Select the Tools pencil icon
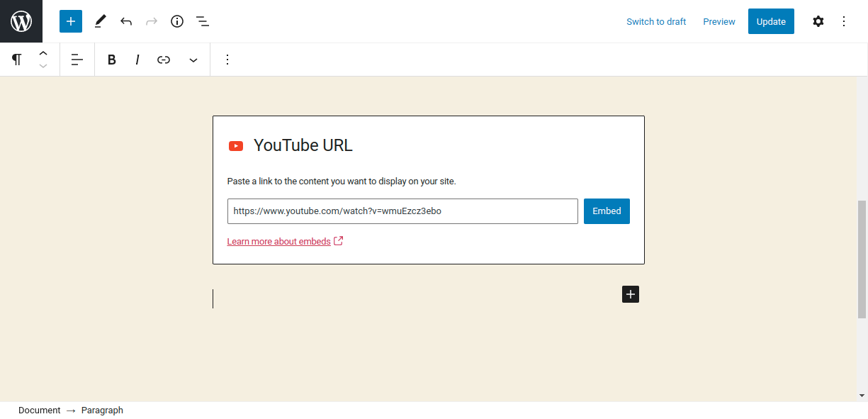Image resolution: width=868 pixels, height=419 pixels. 100,21
